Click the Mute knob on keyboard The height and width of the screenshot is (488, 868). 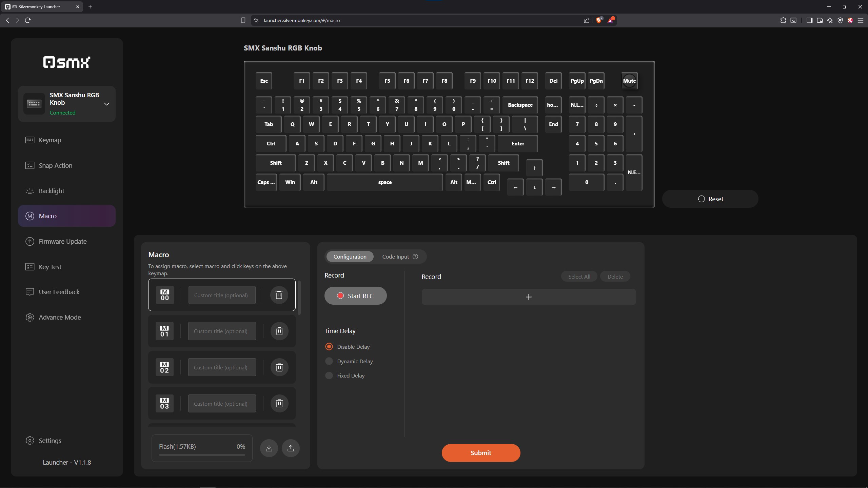629,81
